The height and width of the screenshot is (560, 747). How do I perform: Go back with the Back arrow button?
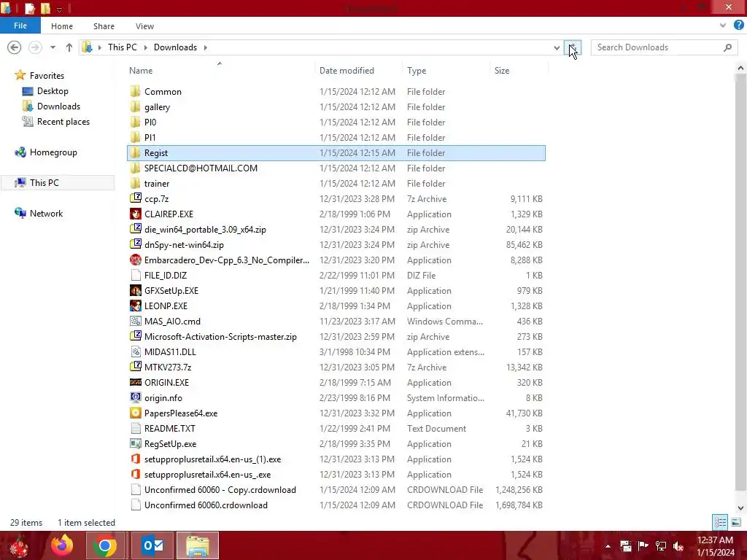pos(15,47)
